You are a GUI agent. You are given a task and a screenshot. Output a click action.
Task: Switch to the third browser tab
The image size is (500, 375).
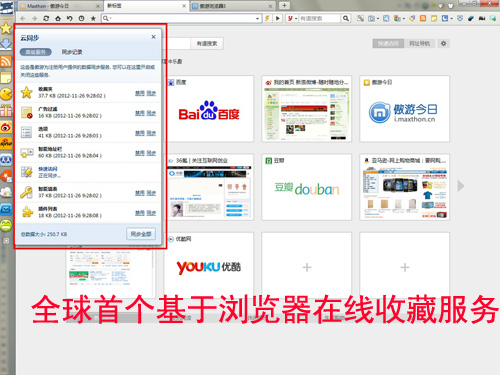[233, 6]
